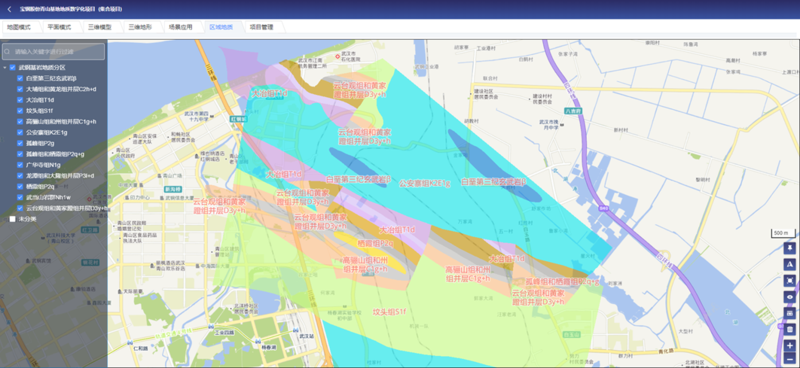Click the layer panel icon above trash
The image size is (800, 368).
pyautogui.click(x=790, y=313)
